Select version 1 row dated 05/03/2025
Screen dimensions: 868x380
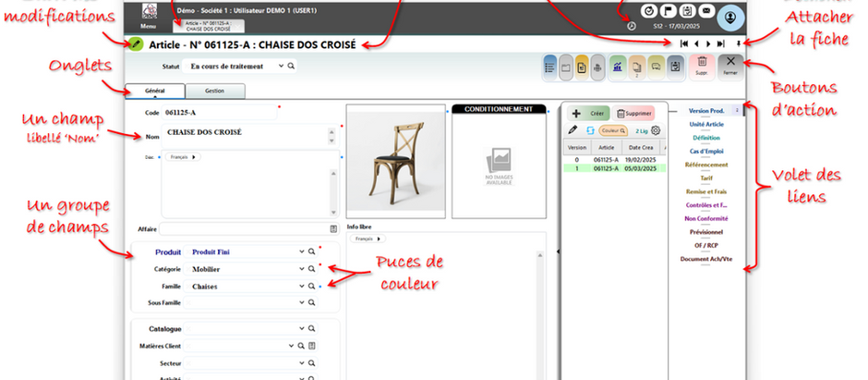coord(614,168)
